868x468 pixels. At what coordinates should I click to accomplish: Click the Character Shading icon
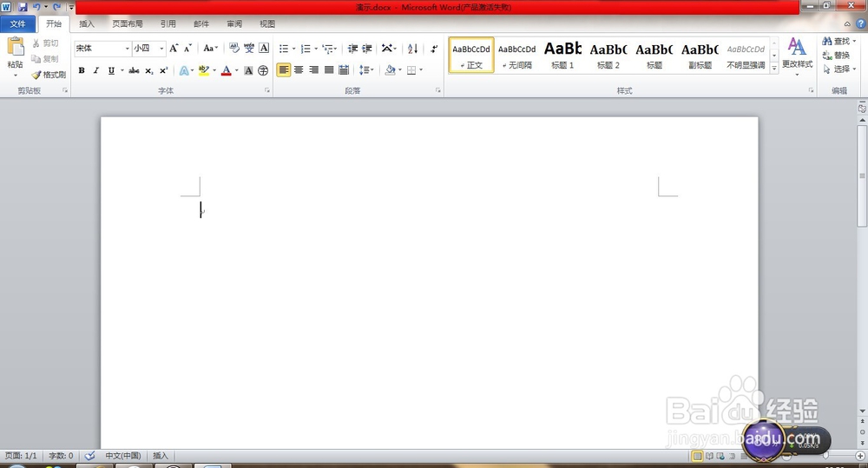(248, 70)
